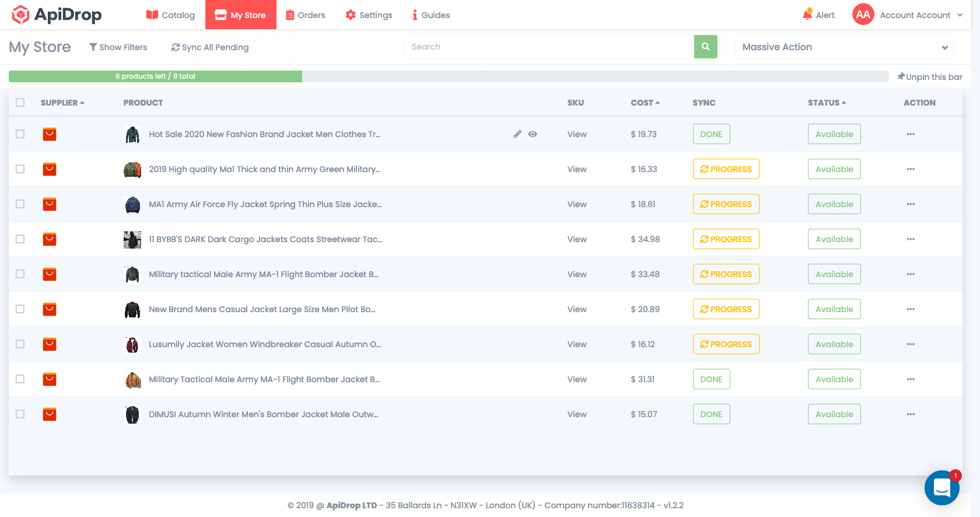The image size is (980, 517).
Task: Click the pencil edit icon on Hot Sale jacket
Action: coord(517,134)
